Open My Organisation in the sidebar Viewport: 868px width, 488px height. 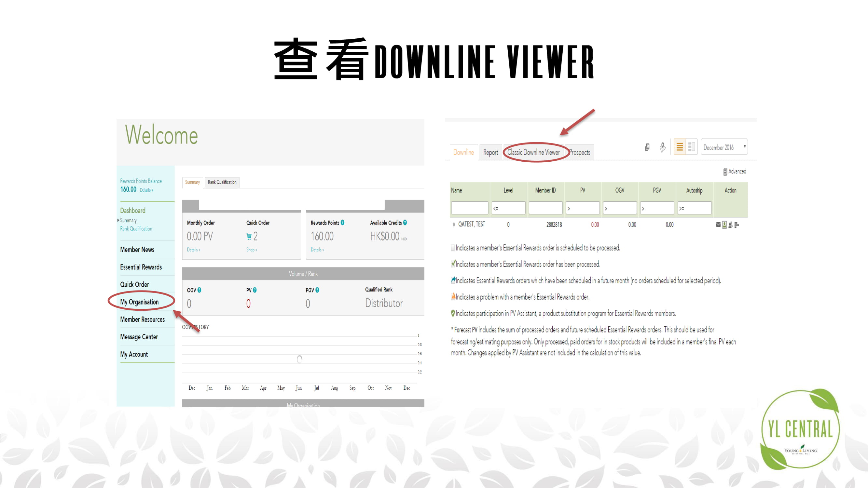(x=139, y=302)
